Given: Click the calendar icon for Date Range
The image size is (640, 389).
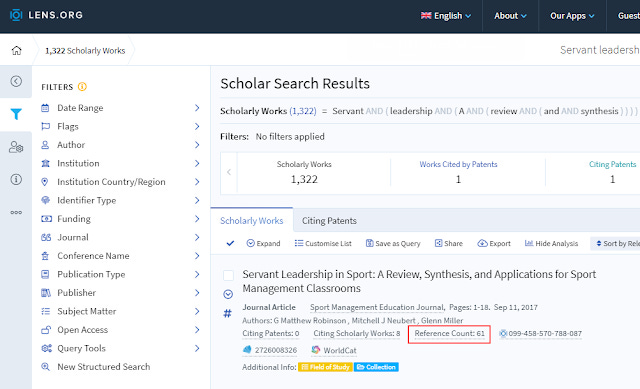Looking at the screenshot, I should (45, 108).
